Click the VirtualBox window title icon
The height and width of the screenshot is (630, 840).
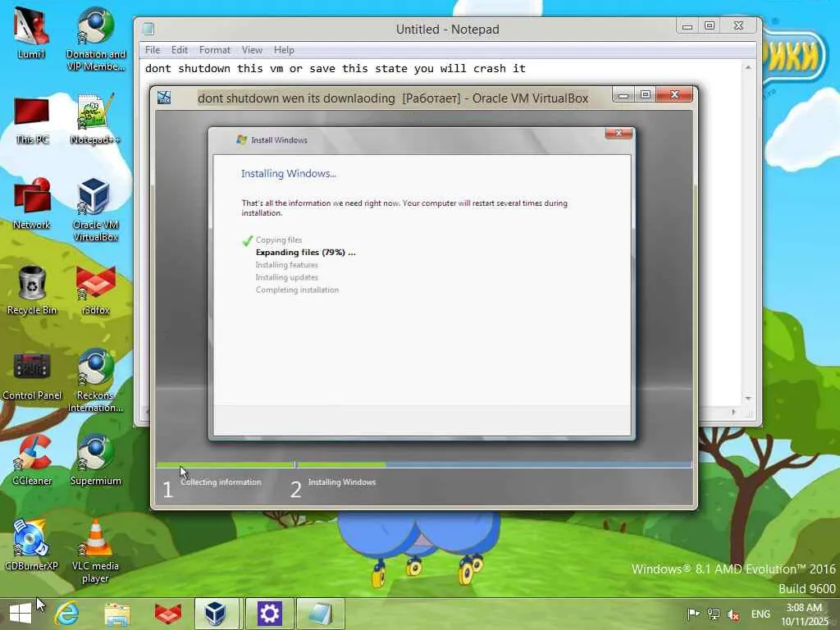pos(164,98)
